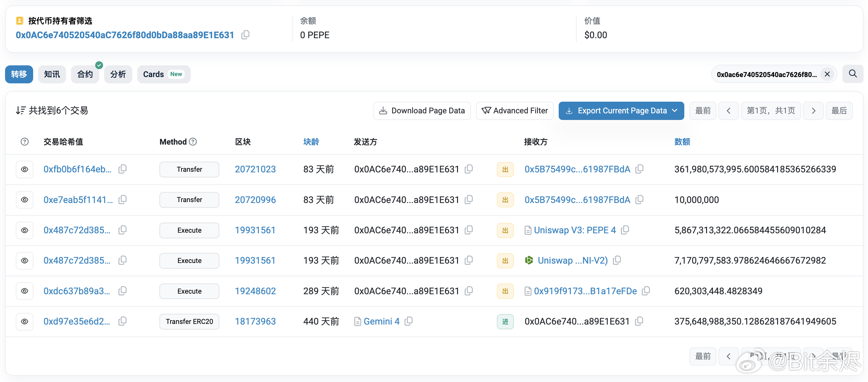This screenshot has width=868, height=382.
Task: Click the download icon for page data
Action: click(x=383, y=110)
